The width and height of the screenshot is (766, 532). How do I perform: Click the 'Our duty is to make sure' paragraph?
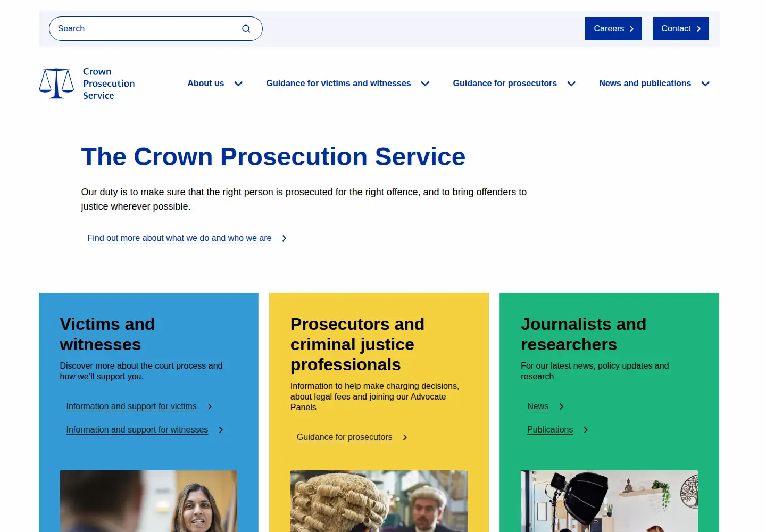click(x=304, y=199)
